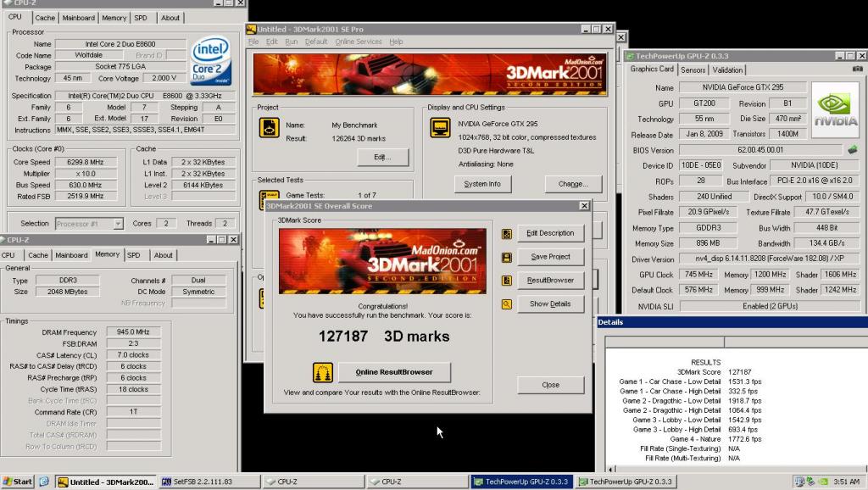Click the Save Project button
The width and height of the screenshot is (868, 490).
tap(550, 257)
